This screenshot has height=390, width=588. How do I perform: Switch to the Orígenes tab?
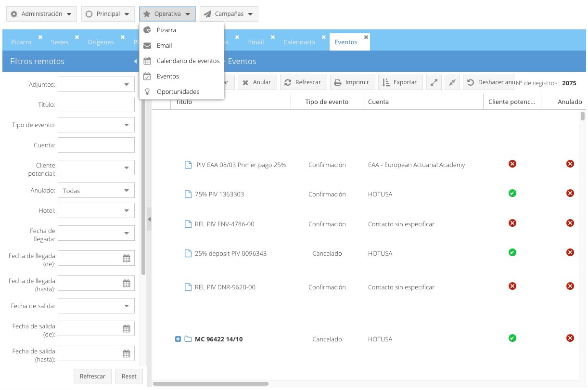click(x=101, y=42)
